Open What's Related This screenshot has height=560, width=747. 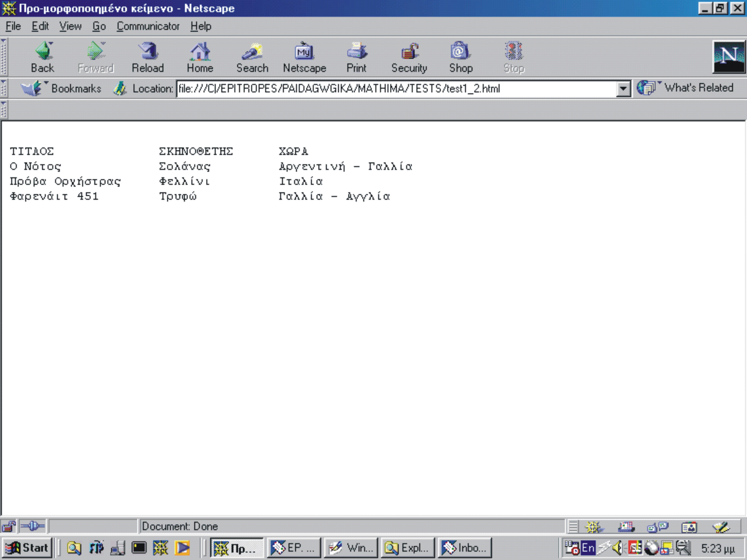pyautogui.click(x=685, y=88)
